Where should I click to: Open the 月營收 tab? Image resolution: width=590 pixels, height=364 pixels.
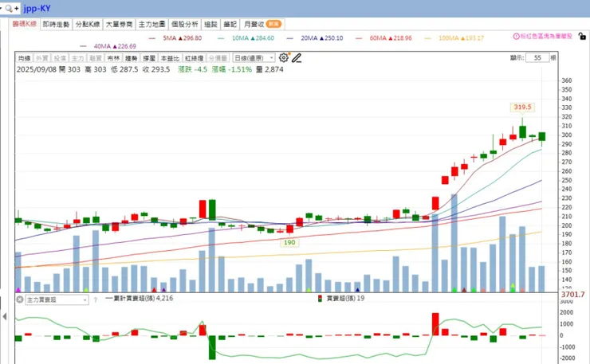(262, 25)
